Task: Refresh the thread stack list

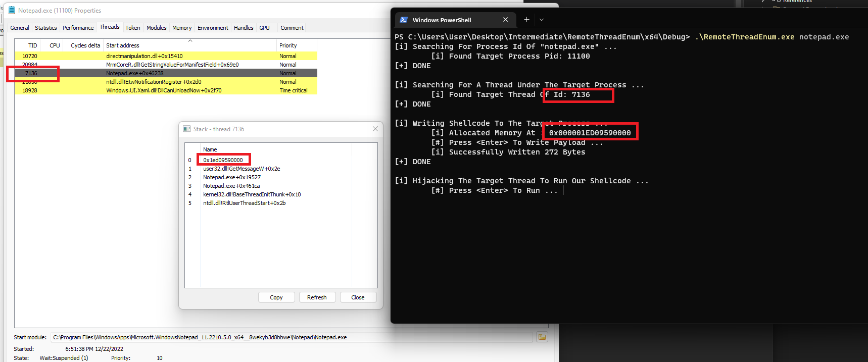Action: coord(317,297)
